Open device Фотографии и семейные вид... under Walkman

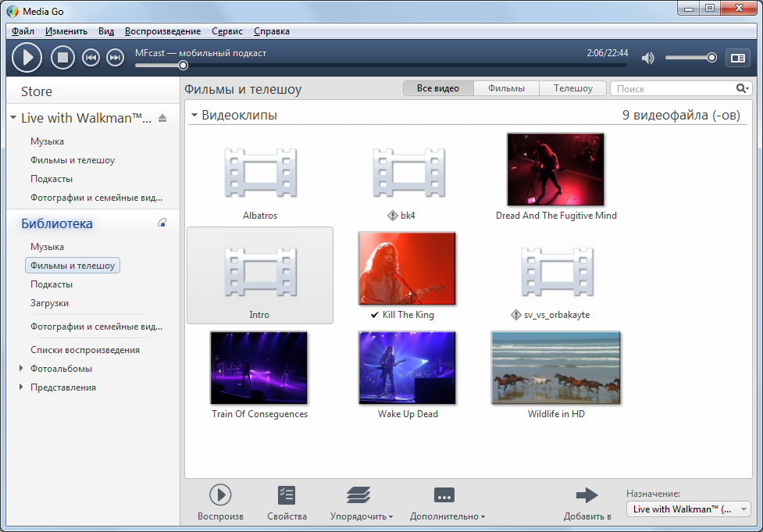(96, 198)
